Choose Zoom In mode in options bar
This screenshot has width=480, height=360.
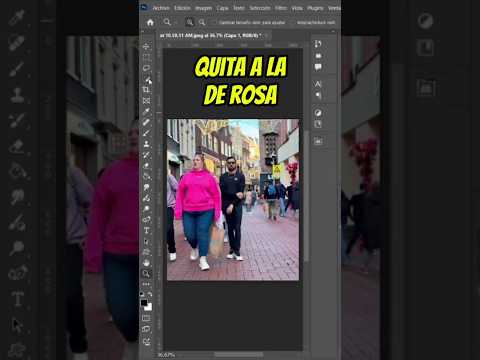pos(190,22)
